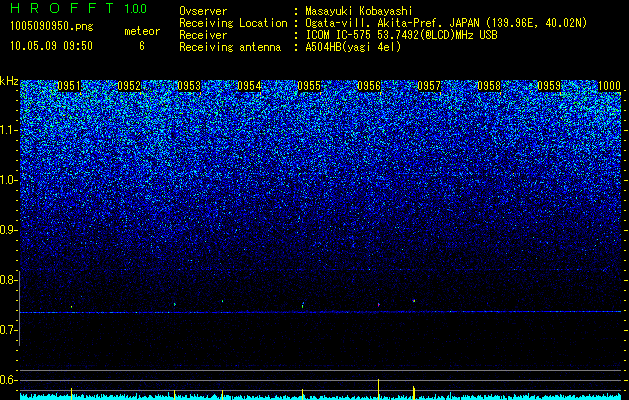629x400 pixels.
Task: Click the 0959 time marker
Action: click(x=549, y=86)
